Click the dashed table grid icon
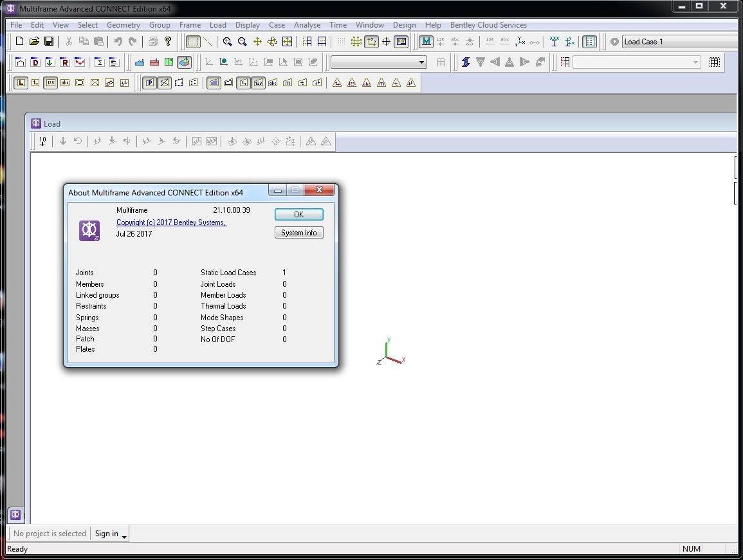 pos(715,62)
